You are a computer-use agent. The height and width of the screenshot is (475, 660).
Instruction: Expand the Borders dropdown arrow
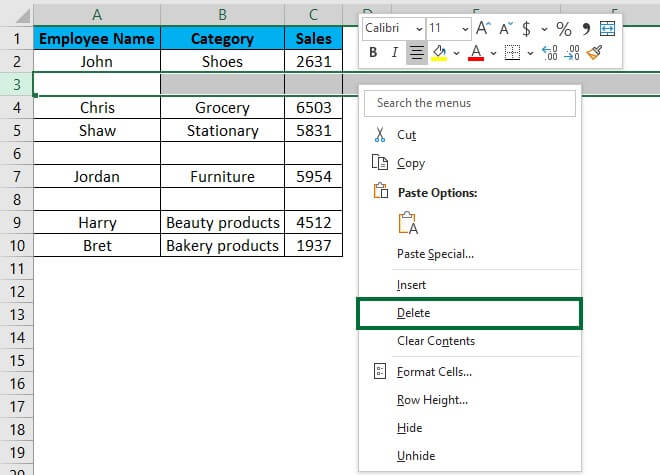coord(528,52)
